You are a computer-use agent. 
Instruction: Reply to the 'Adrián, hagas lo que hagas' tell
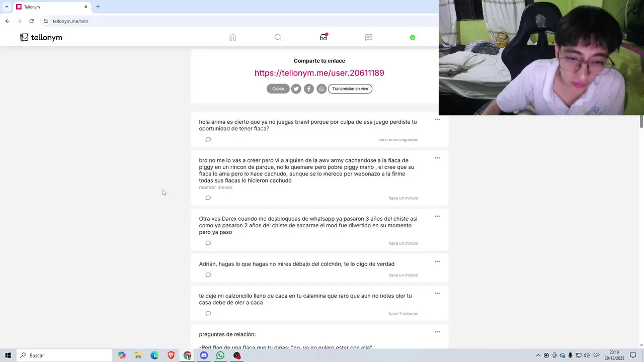(208, 275)
